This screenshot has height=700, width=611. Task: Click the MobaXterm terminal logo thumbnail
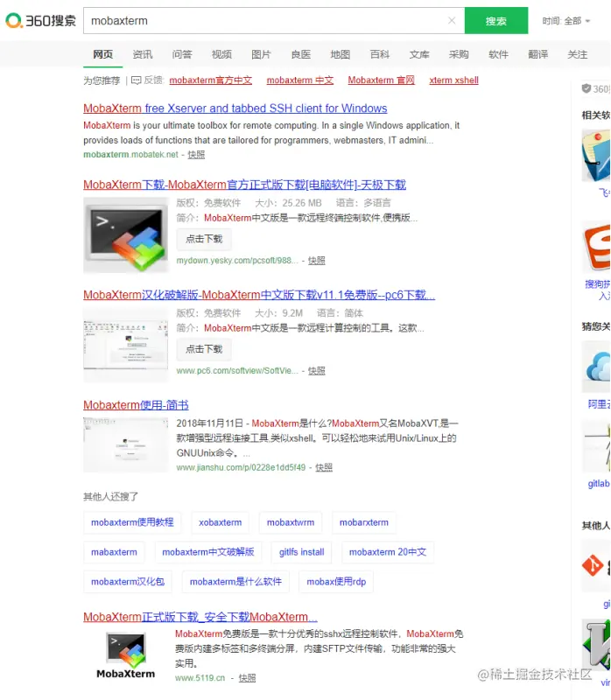pyautogui.click(x=125, y=234)
